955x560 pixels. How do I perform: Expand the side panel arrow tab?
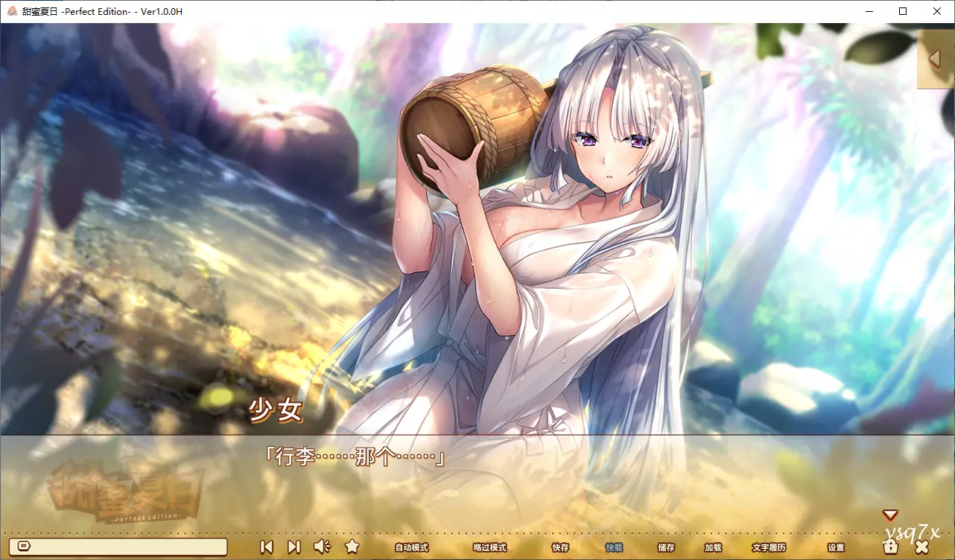coord(936,59)
